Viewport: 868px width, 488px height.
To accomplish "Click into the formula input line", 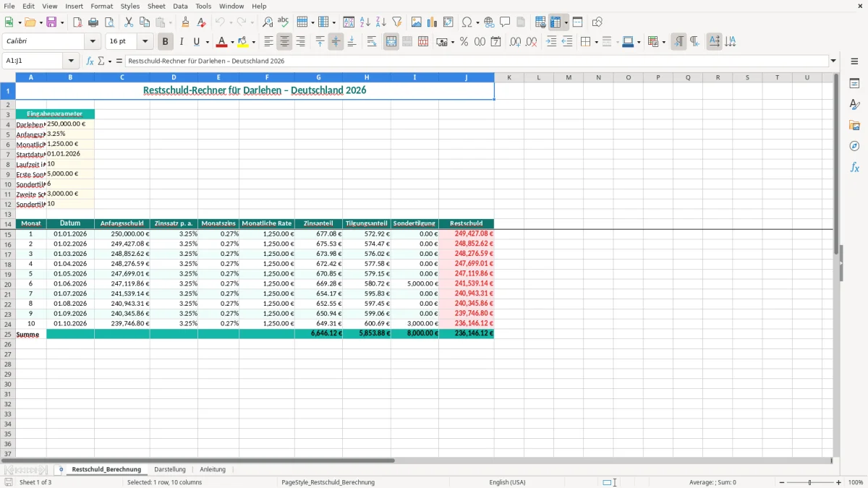I will point(476,61).
